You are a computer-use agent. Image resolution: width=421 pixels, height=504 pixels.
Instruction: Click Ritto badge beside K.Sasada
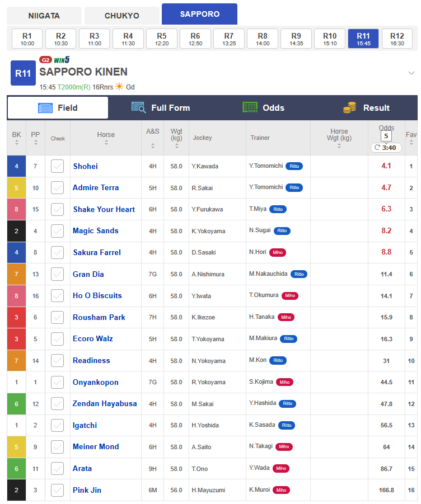[x=287, y=425]
